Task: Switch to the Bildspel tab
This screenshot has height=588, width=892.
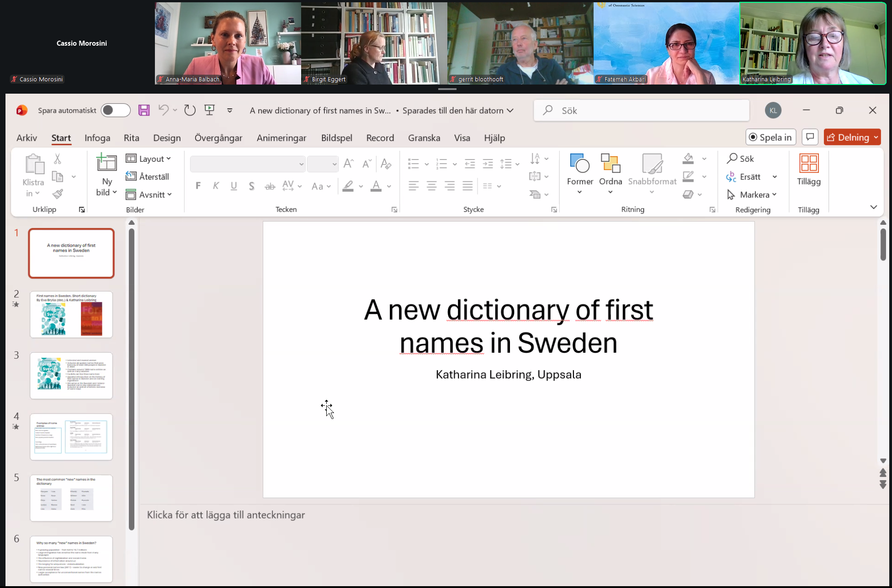Action: click(336, 138)
